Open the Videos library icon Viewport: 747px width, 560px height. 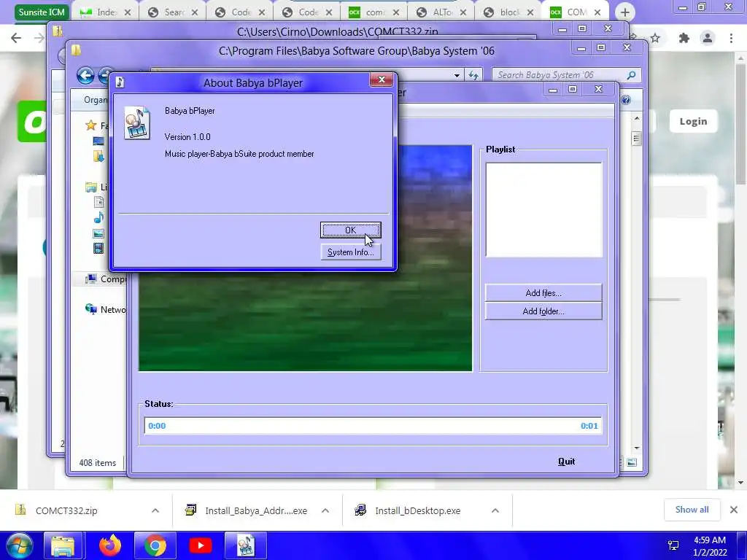[98, 248]
